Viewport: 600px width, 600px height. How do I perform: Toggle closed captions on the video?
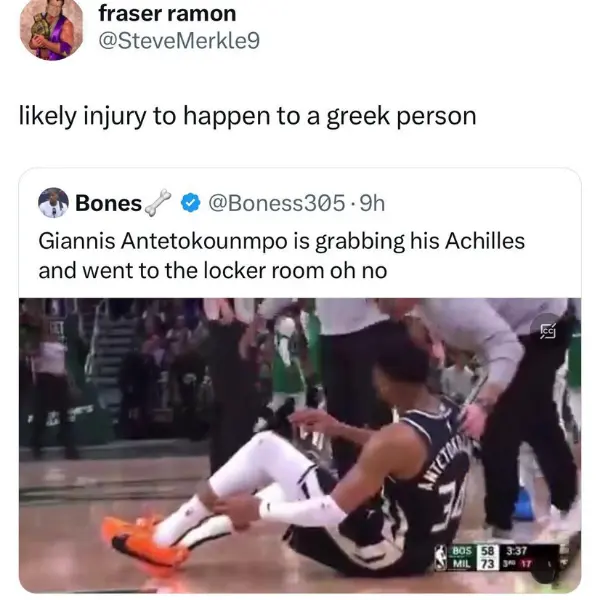click(548, 331)
